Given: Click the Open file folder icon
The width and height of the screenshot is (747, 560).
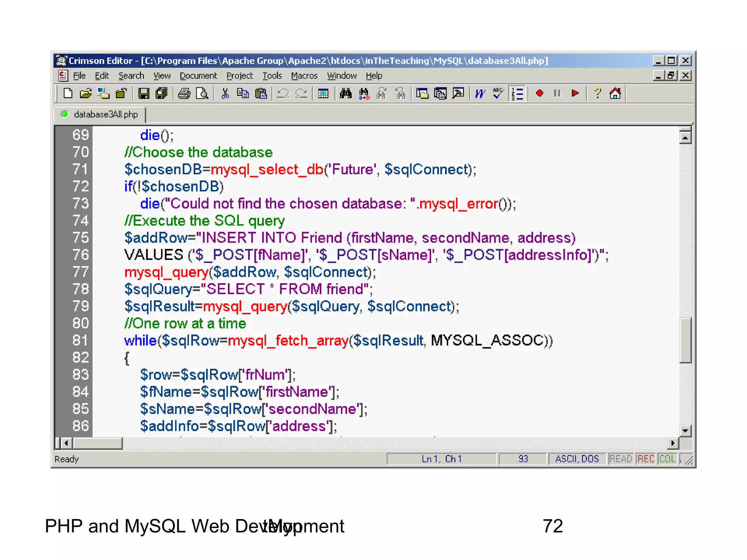Looking at the screenshot, I should (86, 94).
